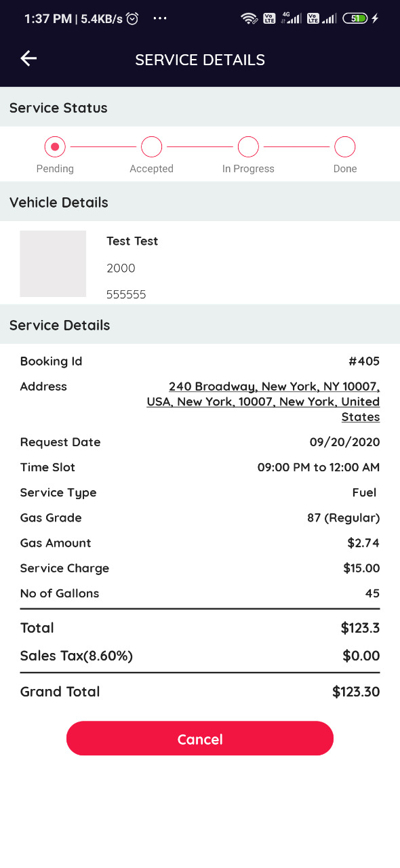
Task: Tap the Service Status section header
Action: (x=200, y=108)
